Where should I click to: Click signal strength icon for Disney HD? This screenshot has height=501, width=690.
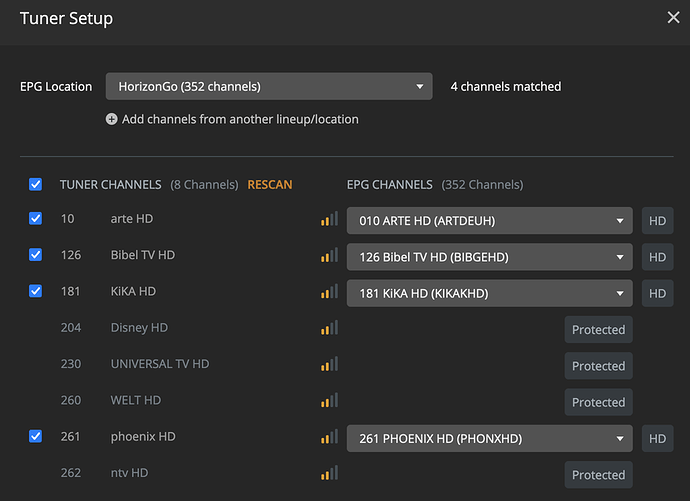[329, 328]
